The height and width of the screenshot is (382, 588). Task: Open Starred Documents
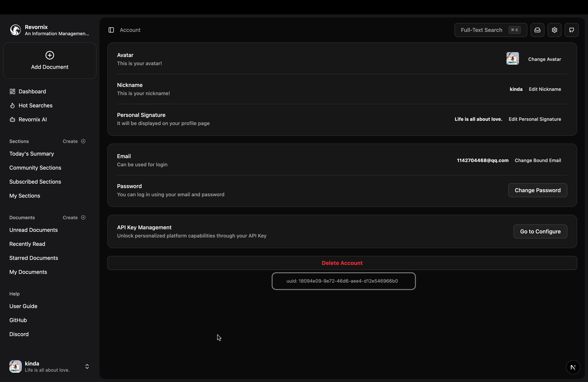pos(34,258)
